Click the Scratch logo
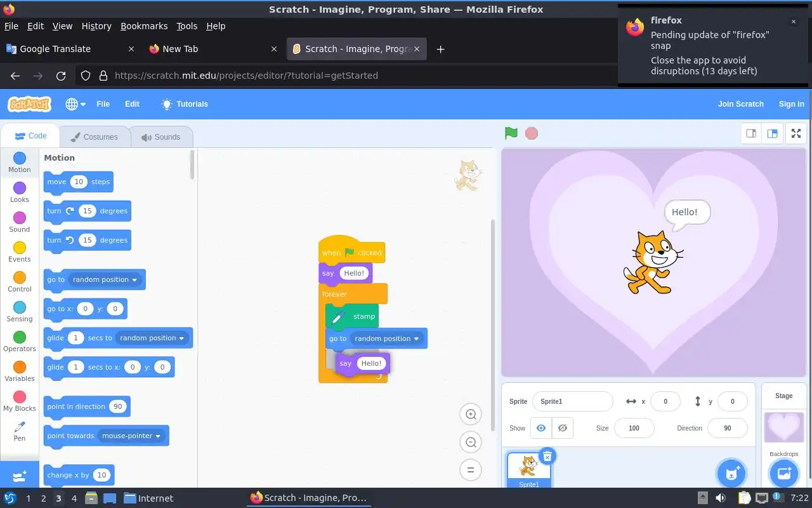The width and height of the screenshot is (812, 508). 29,104
